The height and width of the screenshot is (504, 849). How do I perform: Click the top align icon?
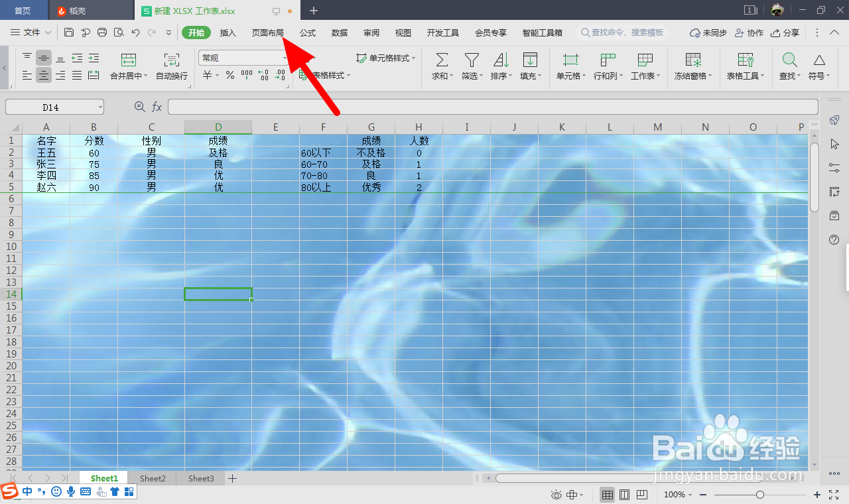[27, 58]
